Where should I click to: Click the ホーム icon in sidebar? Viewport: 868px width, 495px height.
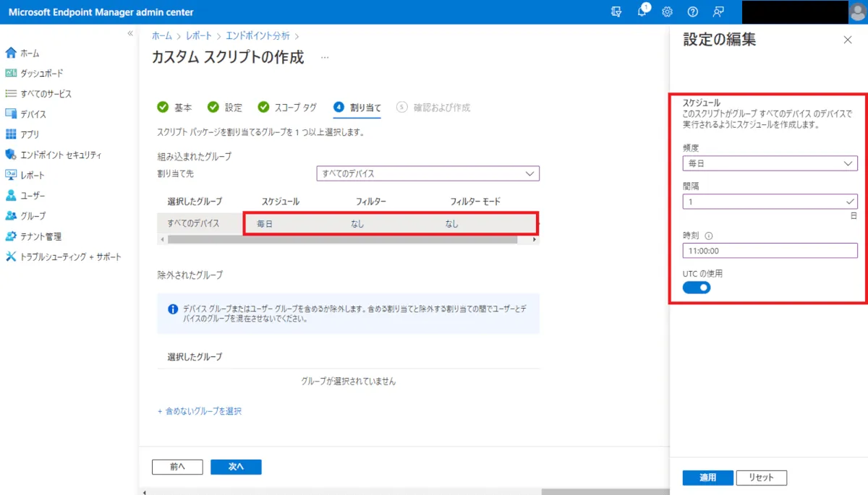coord(11,53)
